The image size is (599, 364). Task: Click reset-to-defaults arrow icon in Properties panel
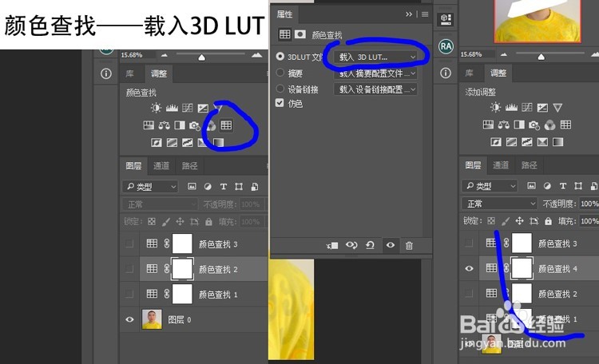click(370, 245)
